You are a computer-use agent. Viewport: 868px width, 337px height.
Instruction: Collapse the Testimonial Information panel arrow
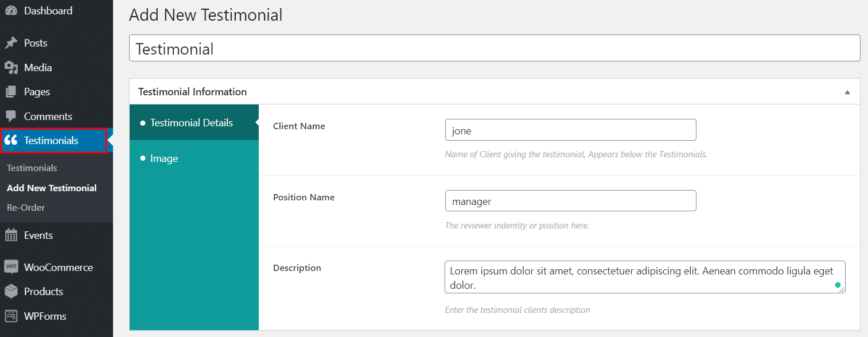847,92
